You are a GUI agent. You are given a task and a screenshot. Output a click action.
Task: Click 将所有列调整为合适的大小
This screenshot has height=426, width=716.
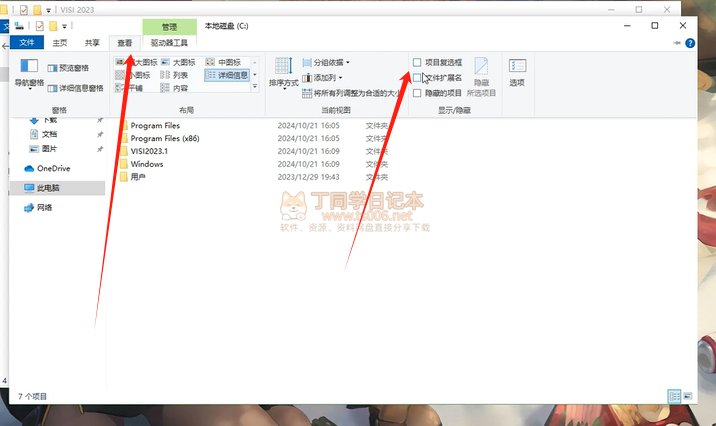pyautogui.click(x=351, y=93)
